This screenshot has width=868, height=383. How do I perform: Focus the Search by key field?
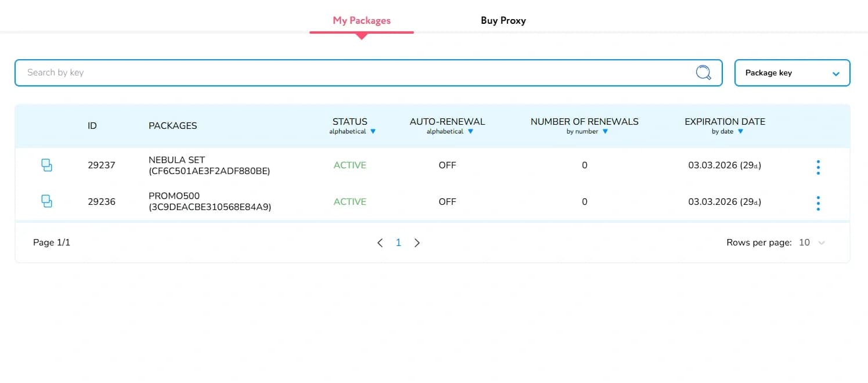(354, 73)
